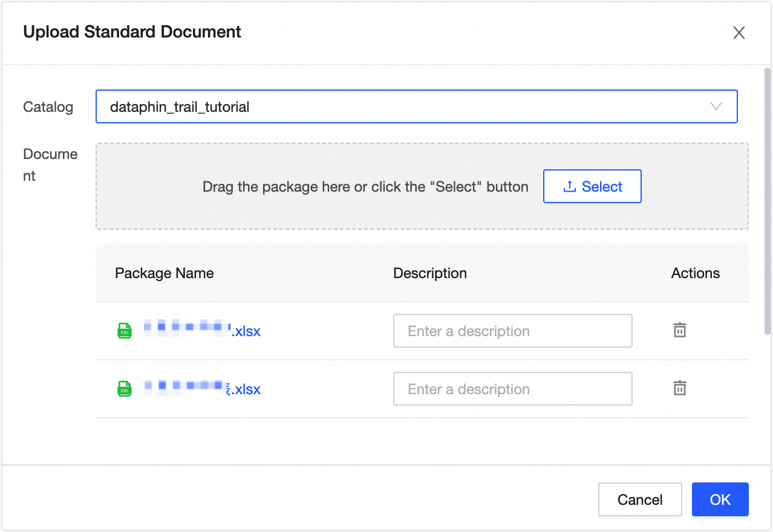Screen dimensions: 773x532
Task: Expand the Catalog dropdown arrow
Action: tap(716, 107)
